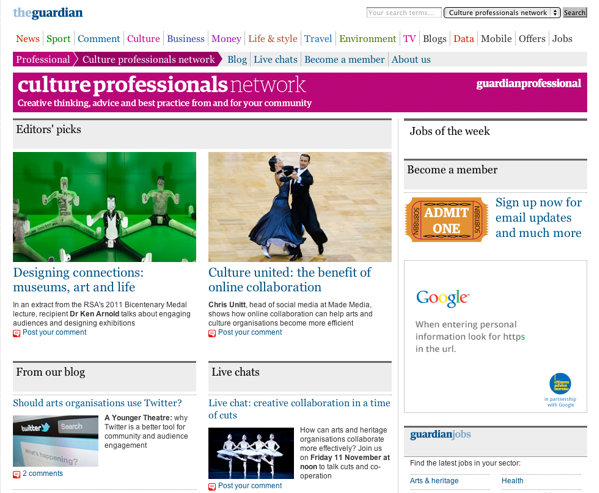Click Culture professionals network breadcrumb
Viewport: 599px width, 493px height.
tap(148, 59)
